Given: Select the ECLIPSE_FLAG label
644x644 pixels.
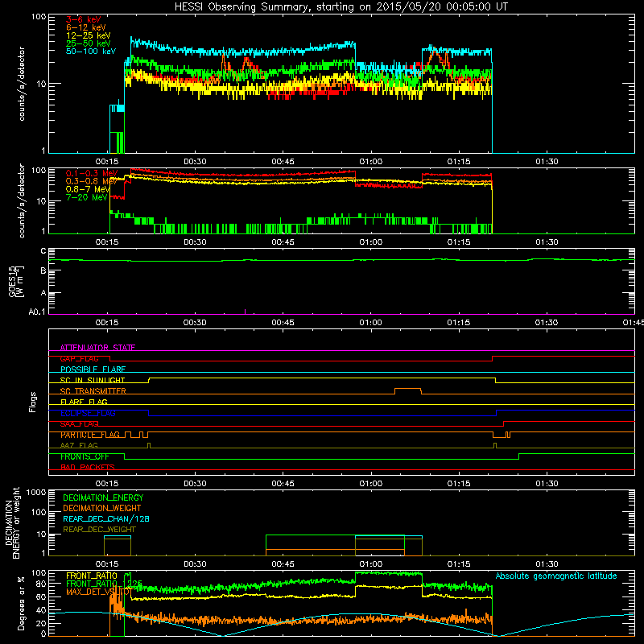Looking at the screenshot, I should click(88, 413).
